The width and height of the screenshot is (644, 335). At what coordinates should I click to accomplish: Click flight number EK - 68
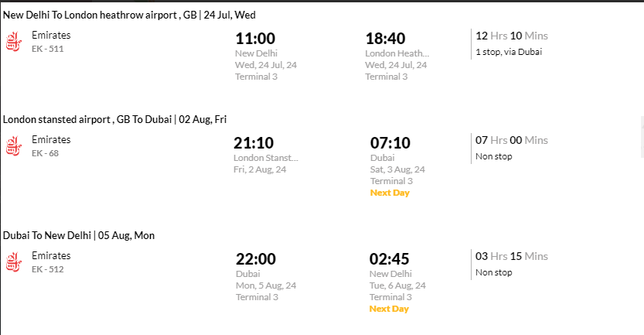[x=45, y=153]
